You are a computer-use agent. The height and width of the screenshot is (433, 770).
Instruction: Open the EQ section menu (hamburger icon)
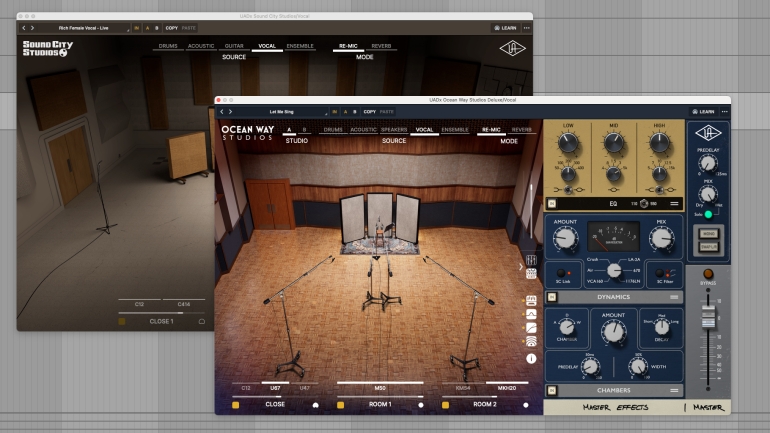(674, 204)
